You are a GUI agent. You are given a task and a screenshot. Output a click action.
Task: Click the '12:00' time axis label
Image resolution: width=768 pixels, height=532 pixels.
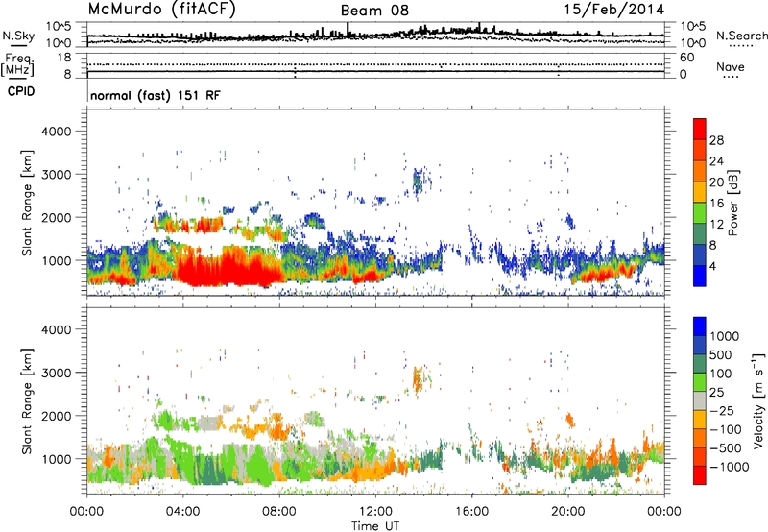(375, 512)
